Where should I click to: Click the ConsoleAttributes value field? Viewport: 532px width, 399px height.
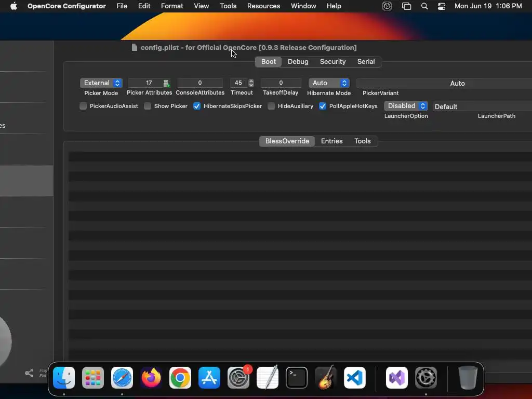click(x=200, y=83)
